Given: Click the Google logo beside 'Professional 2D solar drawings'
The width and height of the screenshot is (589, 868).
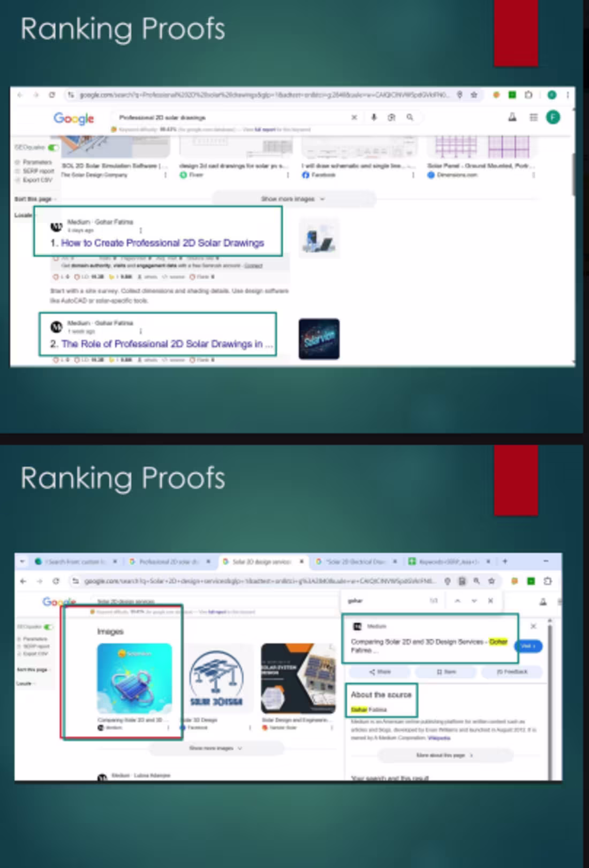Looking at the screenshot, I should [x=74, y=118].
